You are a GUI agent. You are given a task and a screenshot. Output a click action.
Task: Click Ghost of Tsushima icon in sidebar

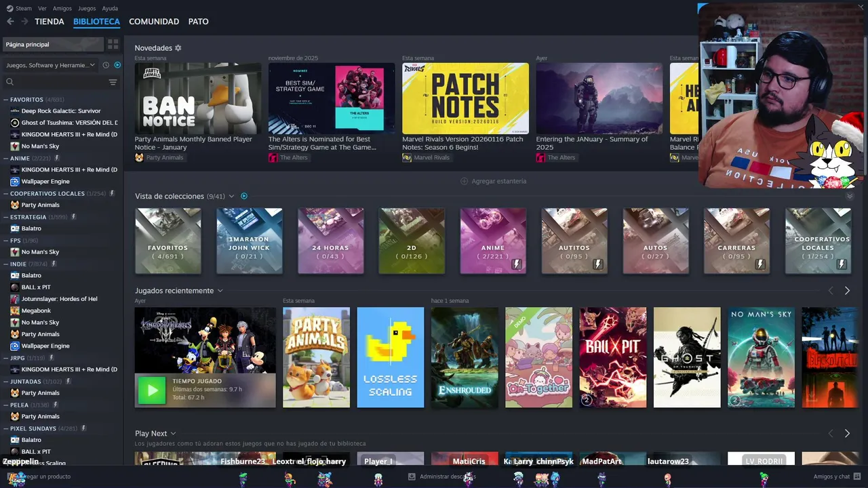pos(15,123)
